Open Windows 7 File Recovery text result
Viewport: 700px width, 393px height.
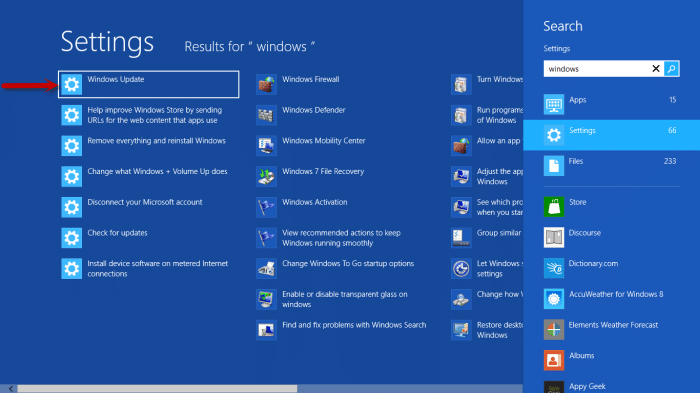click(323, 171)
